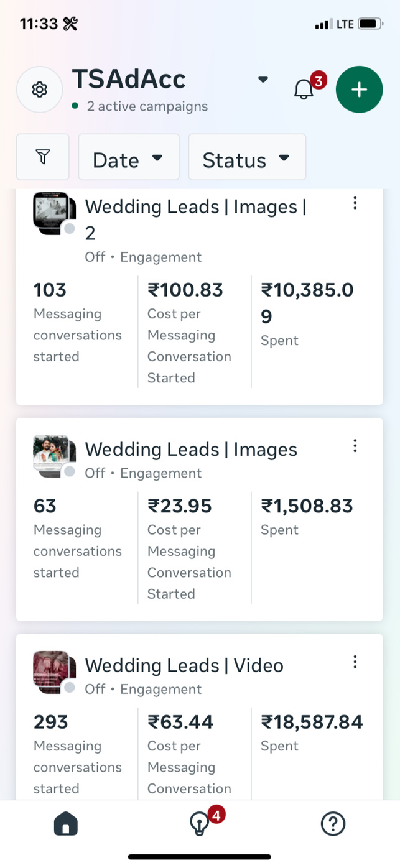The height and width of the screenshot is (868, 400).
Task: Open Wedding Leads | Images campaign title
Action: coord(190,449)
